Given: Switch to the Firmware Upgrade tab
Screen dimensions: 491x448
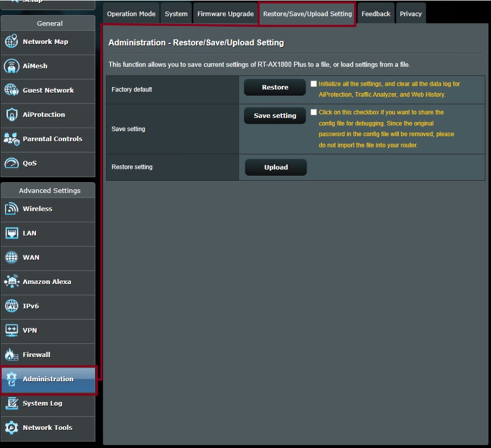Looking at the screenshot, I should 225,14.
